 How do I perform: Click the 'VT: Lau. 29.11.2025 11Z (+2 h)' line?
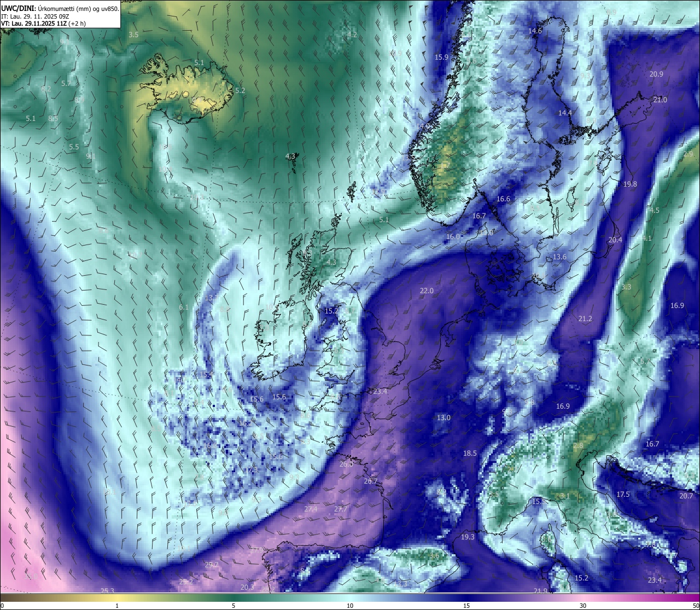tap(43, 24)
